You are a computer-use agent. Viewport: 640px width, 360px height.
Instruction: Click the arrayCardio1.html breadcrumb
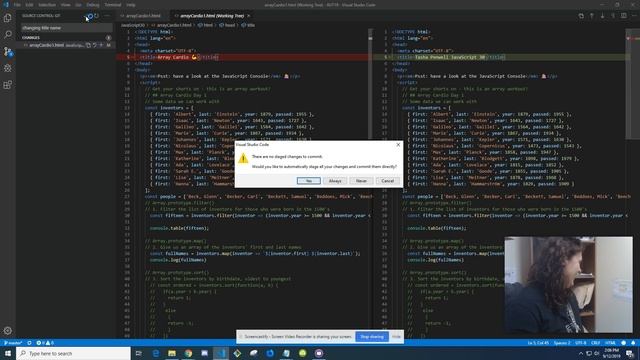click(171, 25)
